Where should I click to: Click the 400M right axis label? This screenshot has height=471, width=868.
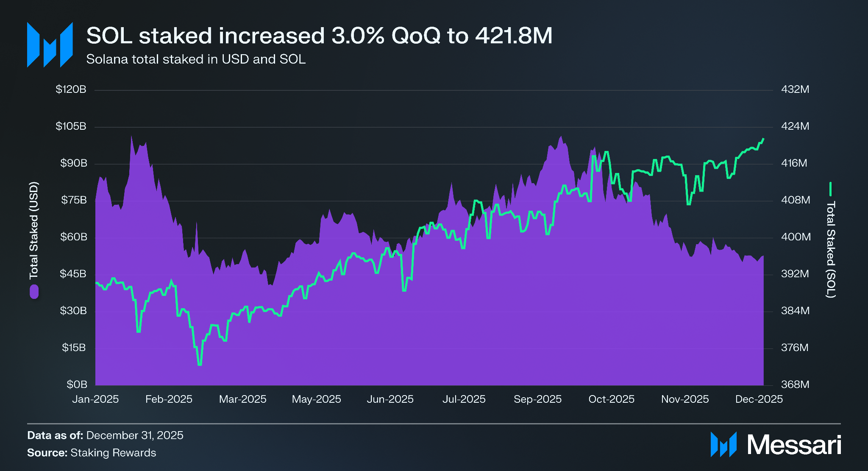796,237
